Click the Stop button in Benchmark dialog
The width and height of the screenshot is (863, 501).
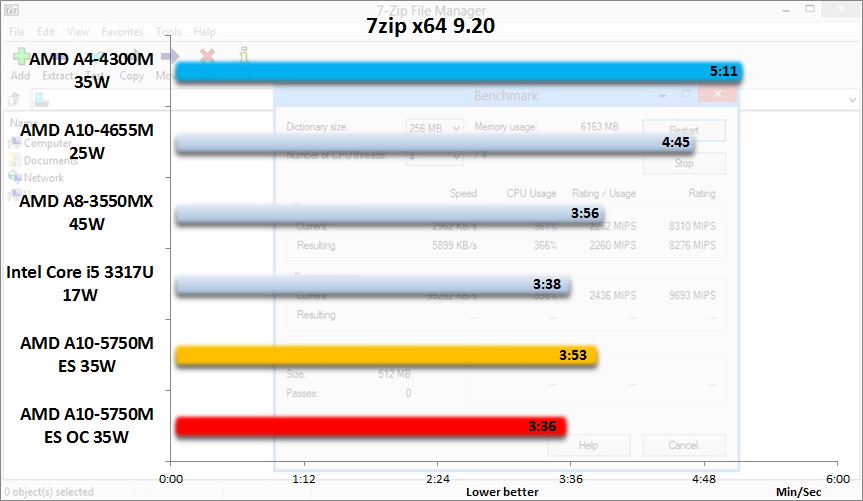coord(684,164)
